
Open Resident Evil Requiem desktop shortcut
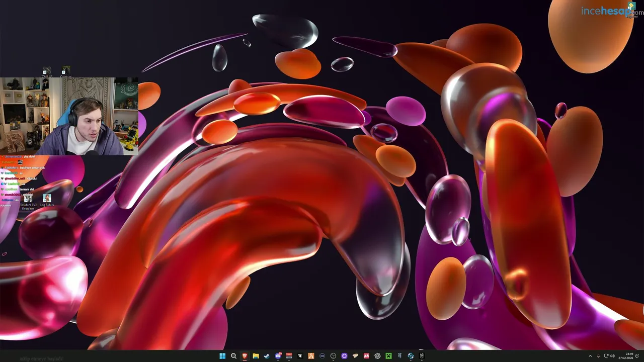coord(28,202)
